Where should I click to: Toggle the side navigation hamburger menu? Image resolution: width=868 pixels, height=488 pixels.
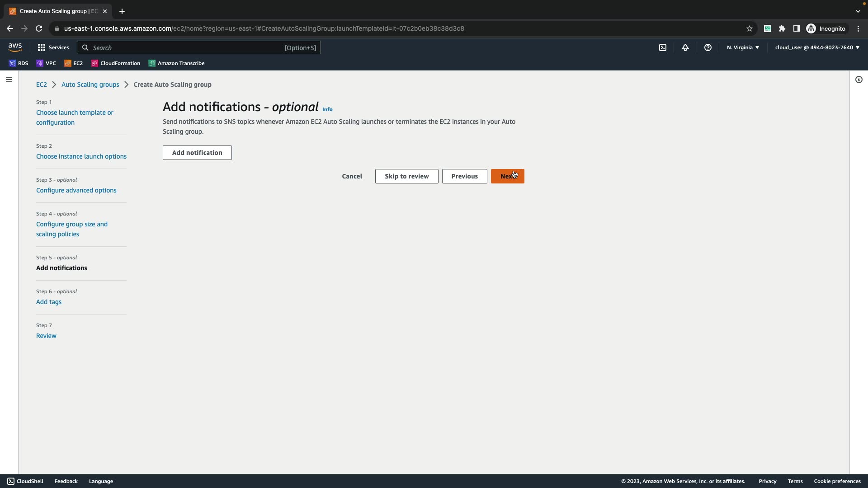(x=9, y=80)
